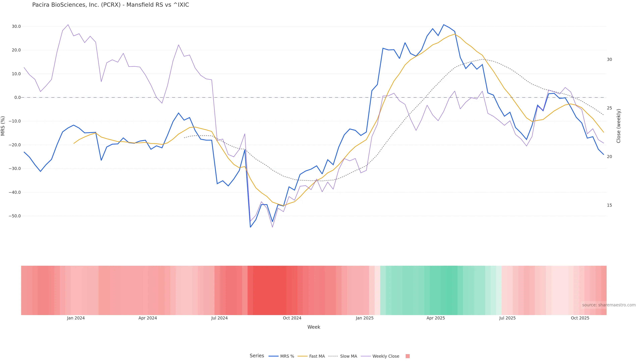Click the MRS (%) y-axis title
644x362 pixels.
click(x=3, y=126)
